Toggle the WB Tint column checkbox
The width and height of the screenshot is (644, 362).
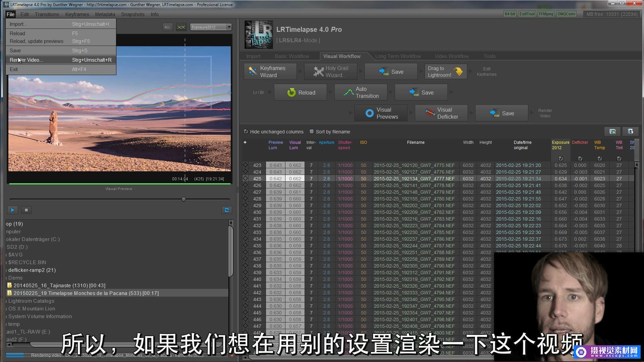[619, 159]
